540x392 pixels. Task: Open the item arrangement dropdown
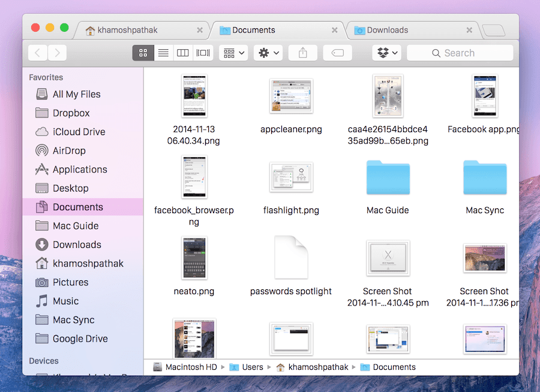(x=233, y=53)
